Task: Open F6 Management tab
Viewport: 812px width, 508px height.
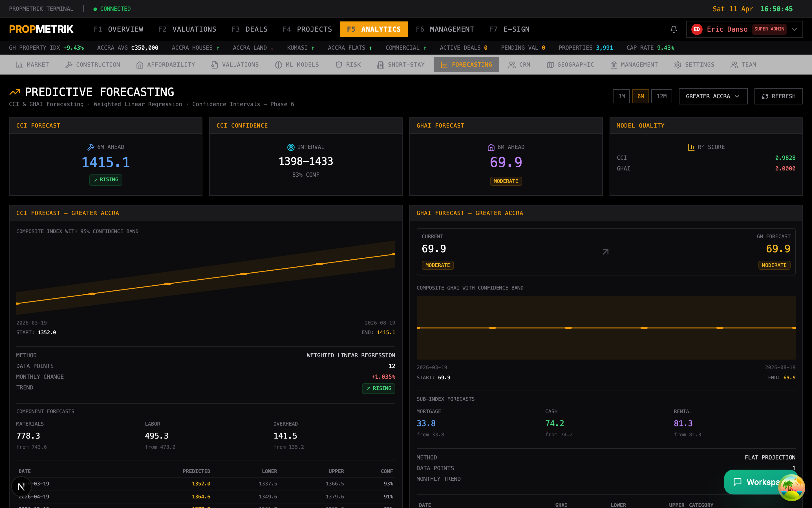Action: tap(445, 29)
